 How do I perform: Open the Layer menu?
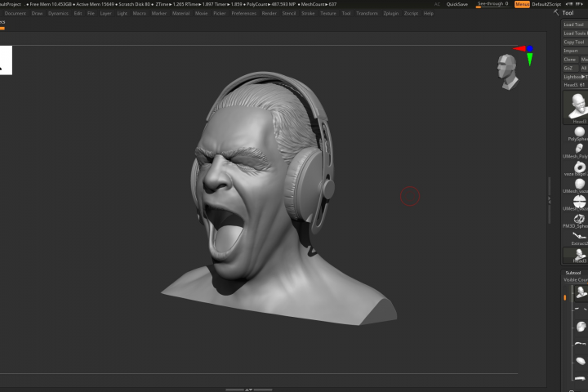105,13
